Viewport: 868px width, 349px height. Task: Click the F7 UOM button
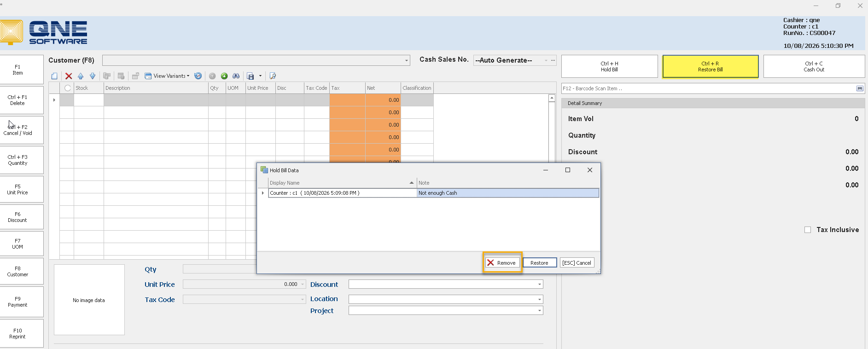(21, 244)
